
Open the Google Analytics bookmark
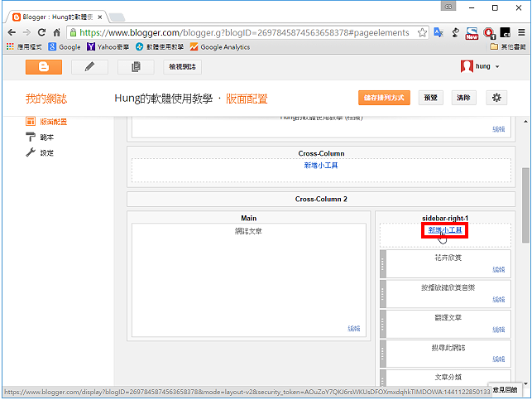point(220,47)
